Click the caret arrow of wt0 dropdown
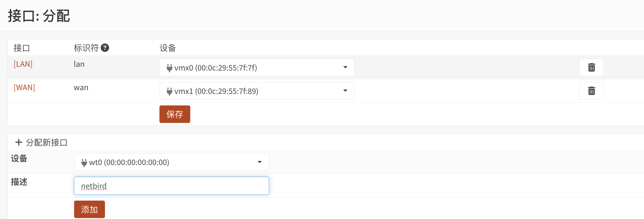 260,162
